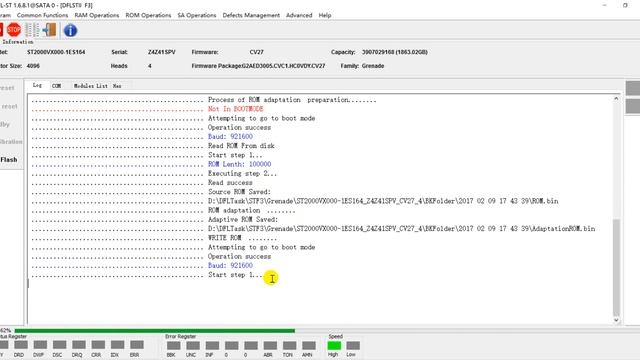Click the Firmware Package value
This screenshot has height=360, width=640.
point(284,66)
